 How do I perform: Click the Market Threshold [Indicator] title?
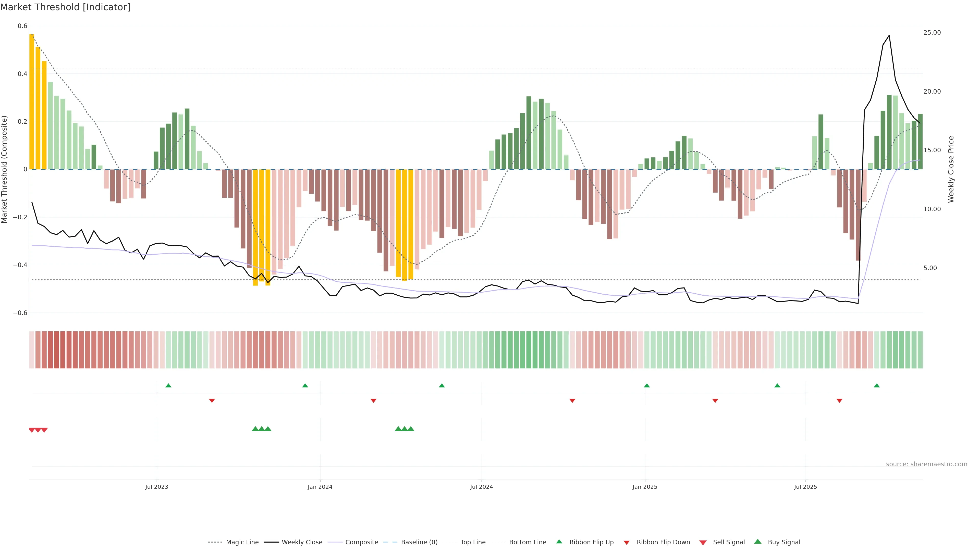[x=65, y=7]
